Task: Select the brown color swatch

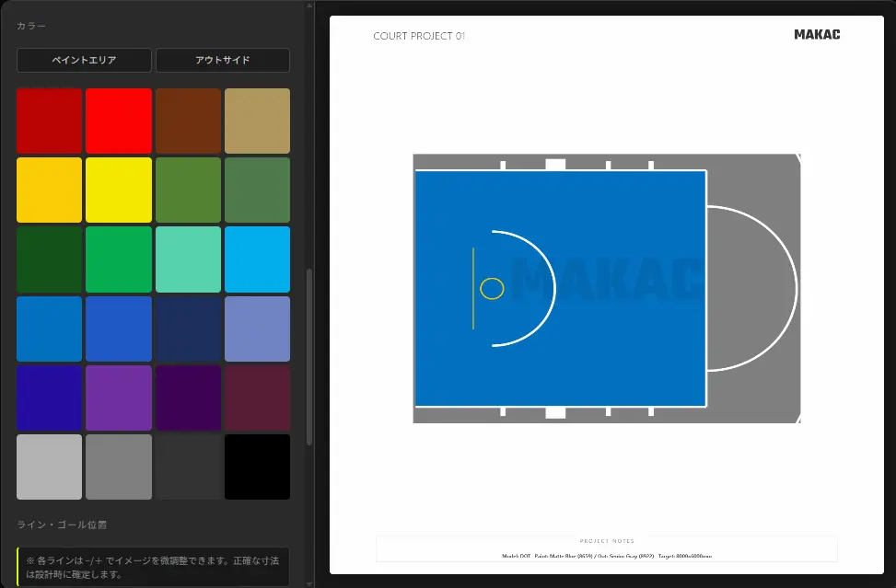Action: pos(188,121)
